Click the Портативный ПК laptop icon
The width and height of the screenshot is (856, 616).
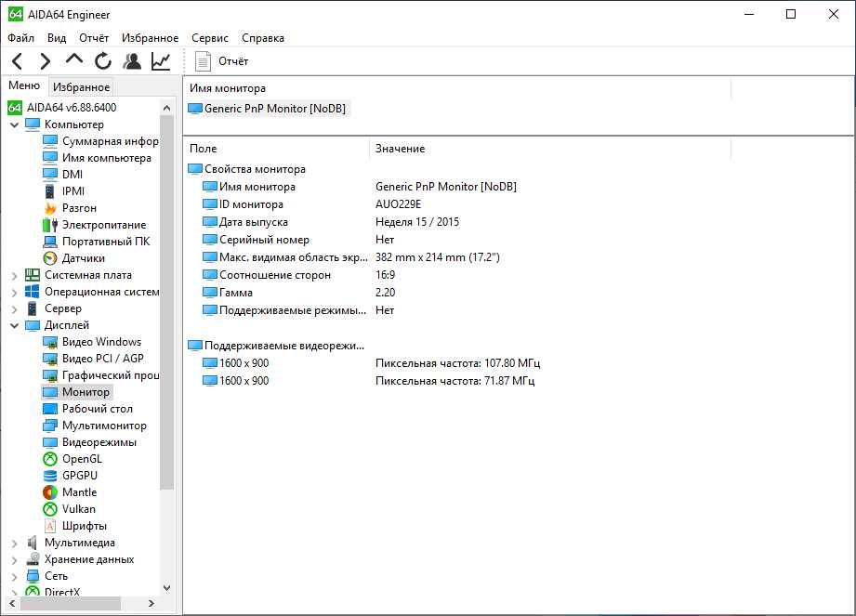(50, 242)
